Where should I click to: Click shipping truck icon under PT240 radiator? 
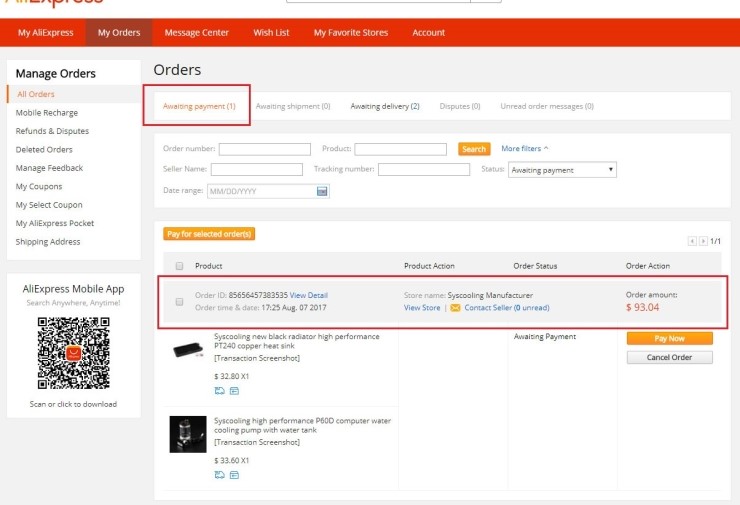(219, 391)
